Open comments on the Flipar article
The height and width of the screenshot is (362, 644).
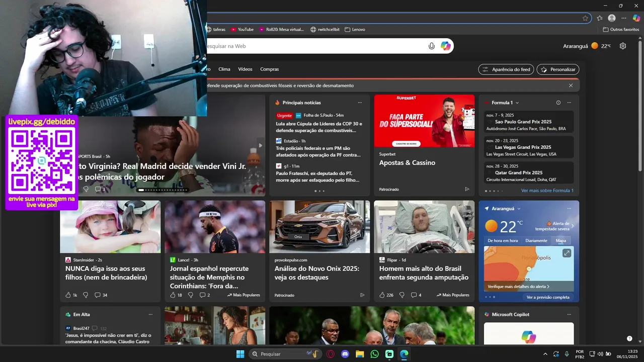[416, 295]
